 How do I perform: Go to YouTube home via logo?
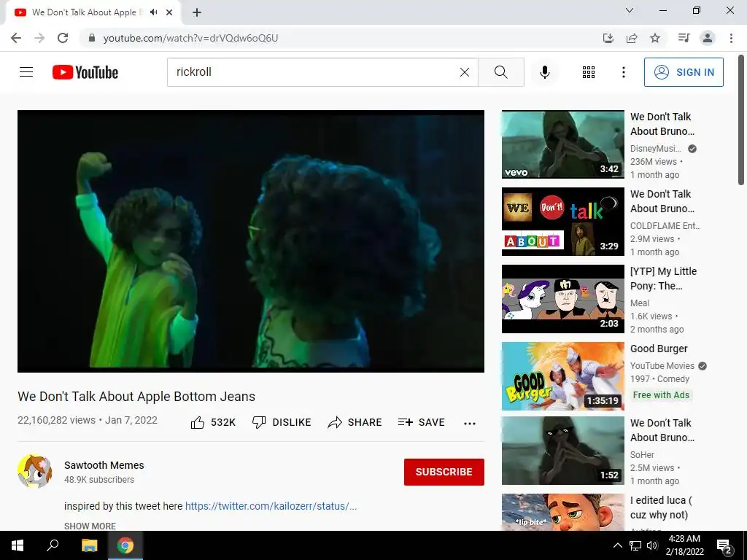[85, 72]
